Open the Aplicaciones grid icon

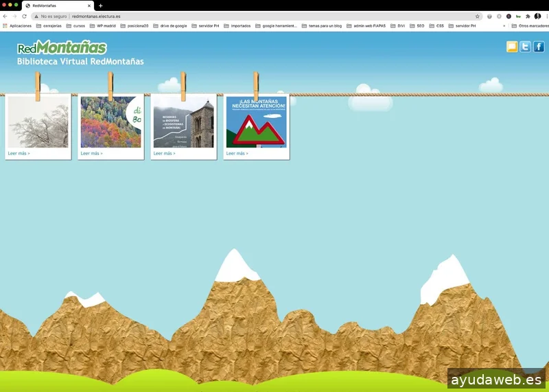coord(5,25)
